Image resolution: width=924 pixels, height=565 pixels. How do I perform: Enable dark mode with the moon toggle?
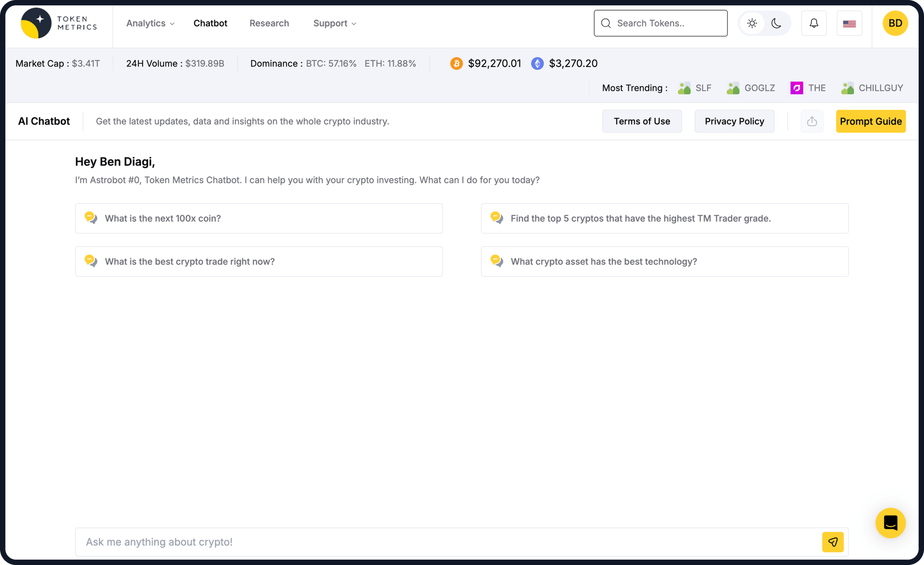tap(776, 23)
